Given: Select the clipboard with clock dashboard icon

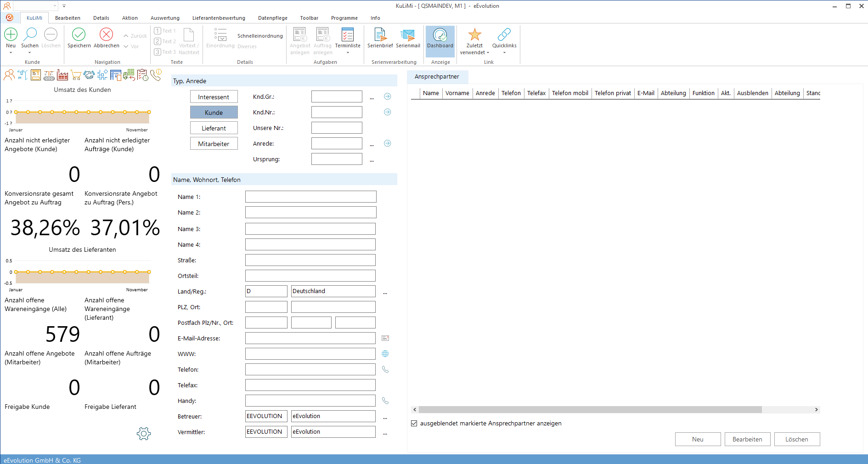Looking at the screenshot, I should pos(143,75).
